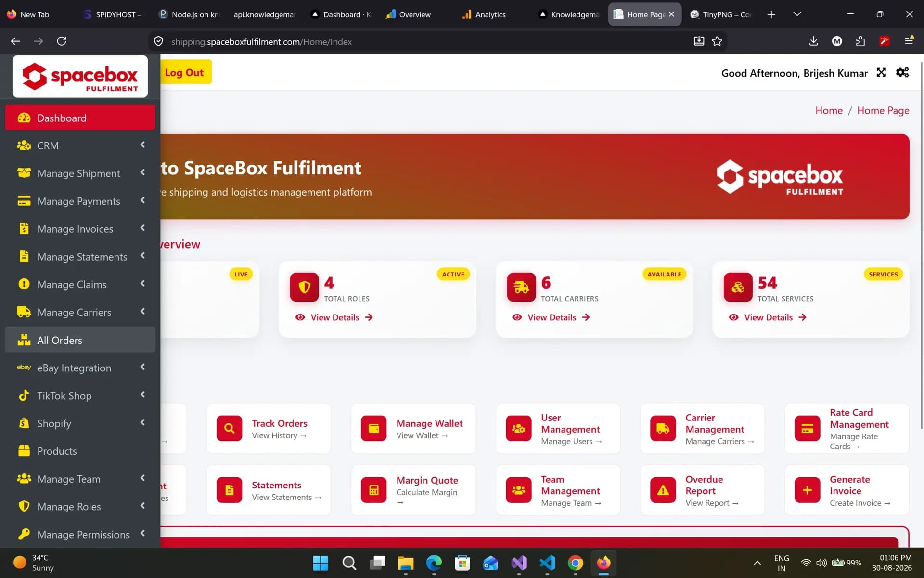The height and width of the screenshot is (578, 924).
Task: Open the Dashboard sidebar item
Action: tap(80, 118)
